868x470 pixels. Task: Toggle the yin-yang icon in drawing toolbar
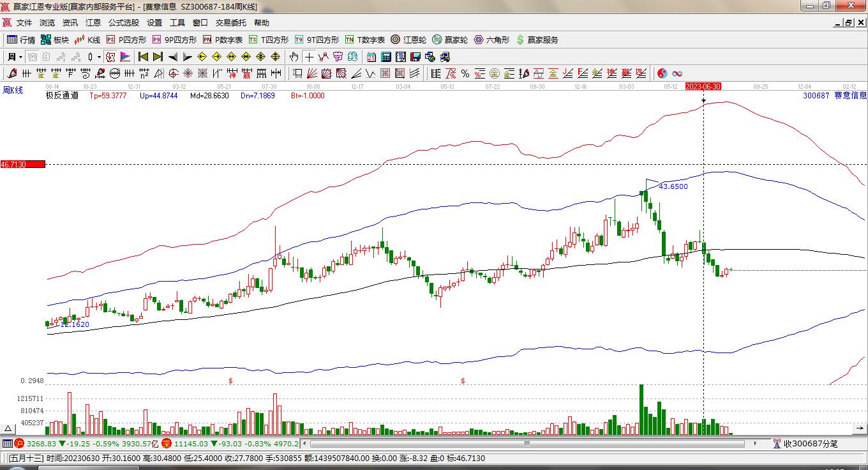[662, 73]
